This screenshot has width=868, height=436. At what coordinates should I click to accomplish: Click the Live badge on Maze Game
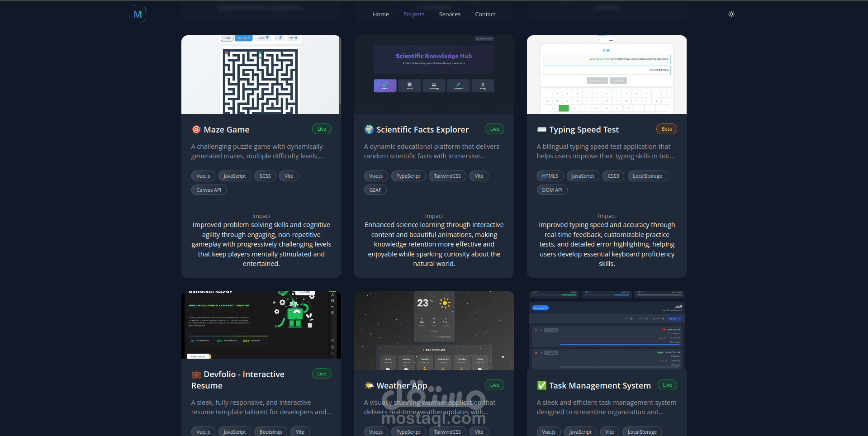coord(322,129)
